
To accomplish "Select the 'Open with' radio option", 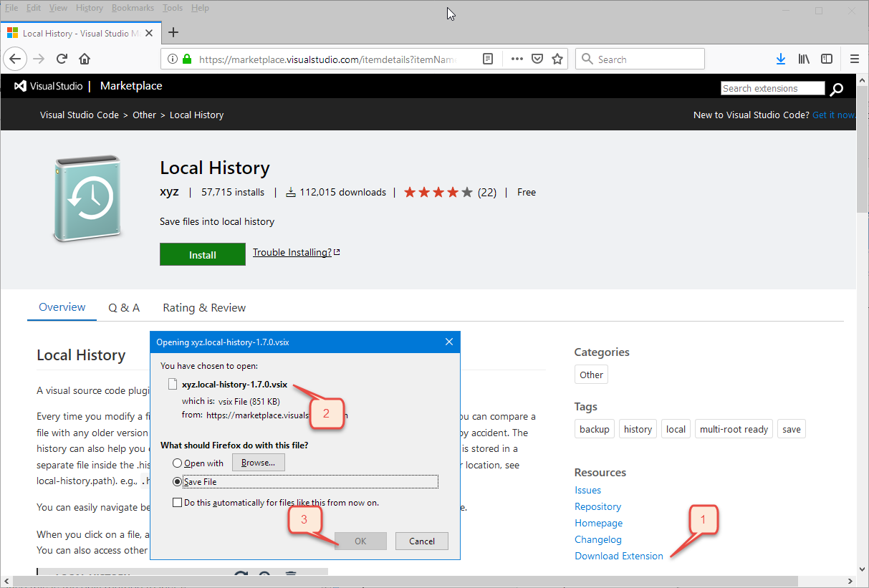I will click(x=177, y=463).
